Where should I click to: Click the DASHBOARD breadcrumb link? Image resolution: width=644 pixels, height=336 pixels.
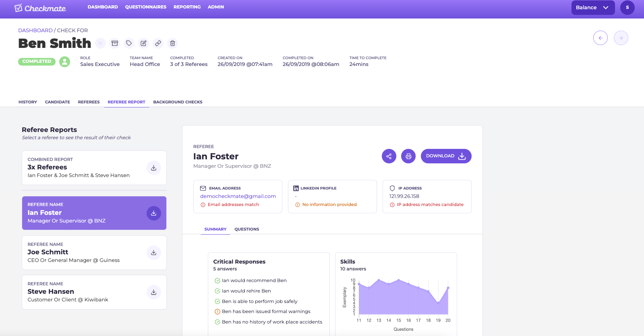[x=35, y=31]
